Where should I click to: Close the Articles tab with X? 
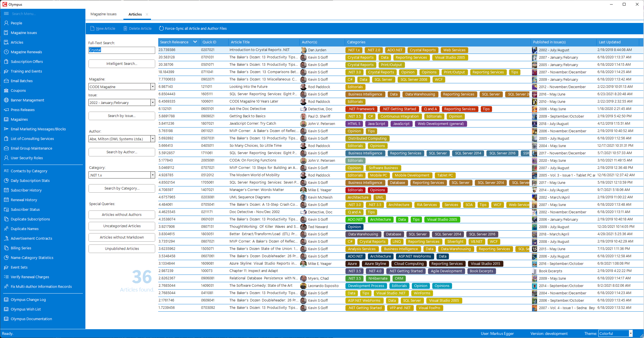pos(147,14)
